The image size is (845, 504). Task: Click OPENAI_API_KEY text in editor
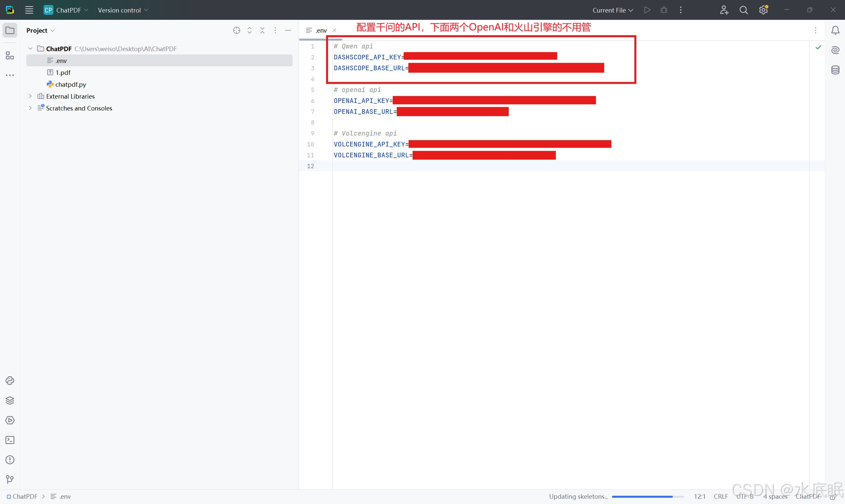tap(361, 101)
